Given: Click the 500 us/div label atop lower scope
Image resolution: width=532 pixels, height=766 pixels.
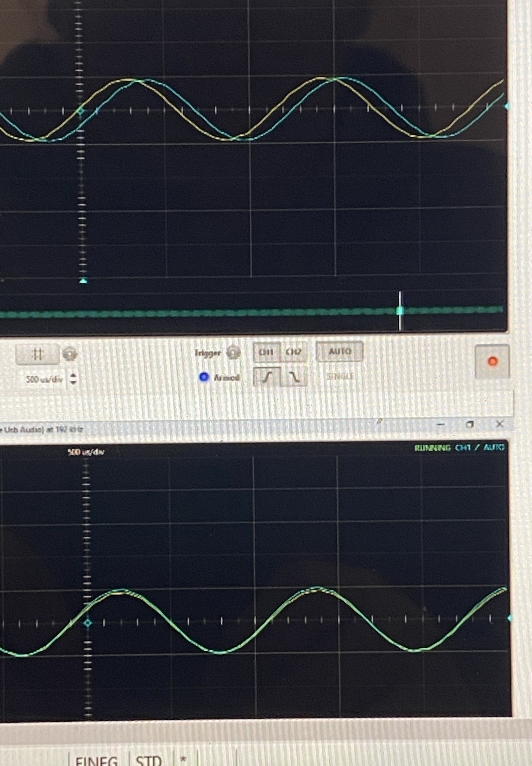Looking at the screenshot, I should (x=86, y=452).
